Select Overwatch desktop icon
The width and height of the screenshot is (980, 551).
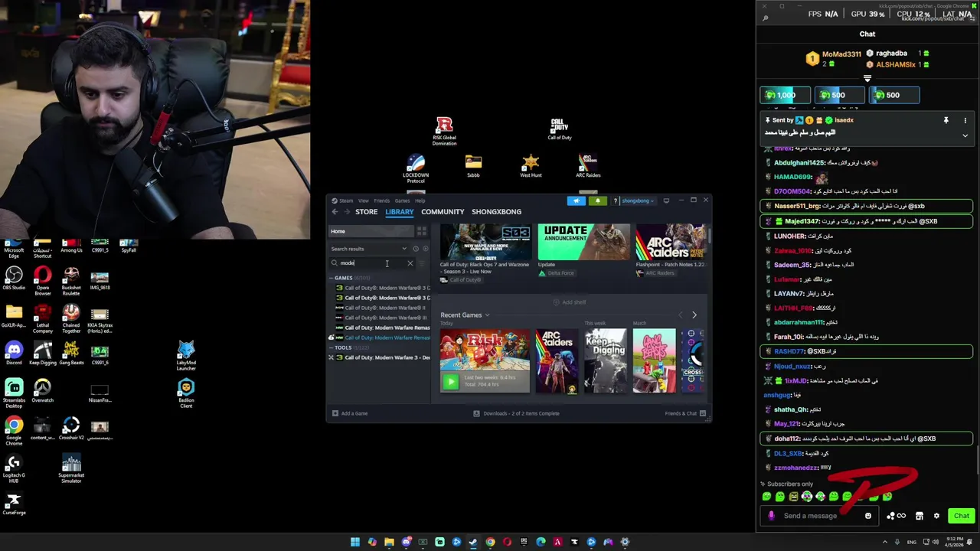(43, 391)
